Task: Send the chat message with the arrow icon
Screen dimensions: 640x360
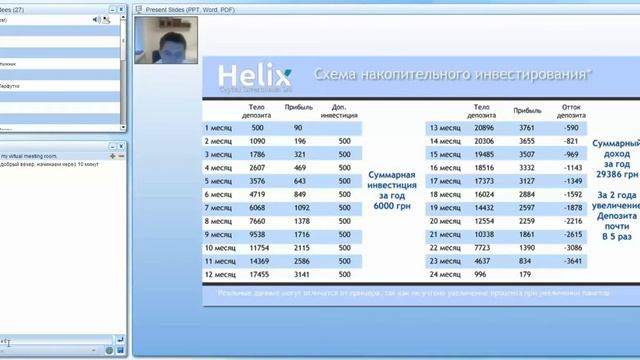Action: point(120,340)
